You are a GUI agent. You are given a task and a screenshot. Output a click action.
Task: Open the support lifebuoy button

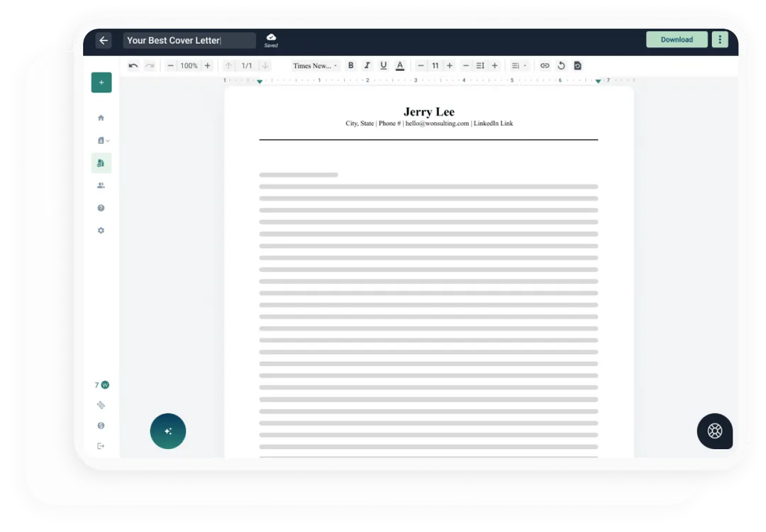(715, 431)
